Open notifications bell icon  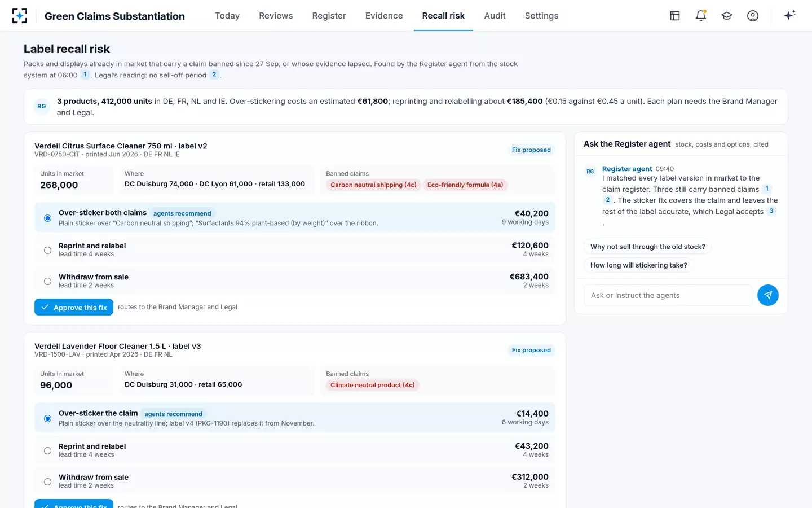click(701, 16)
